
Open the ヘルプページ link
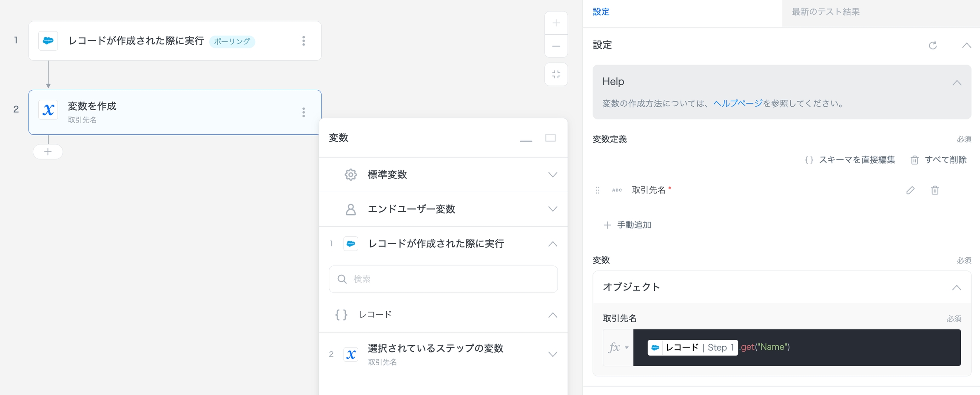coord(738,103)
